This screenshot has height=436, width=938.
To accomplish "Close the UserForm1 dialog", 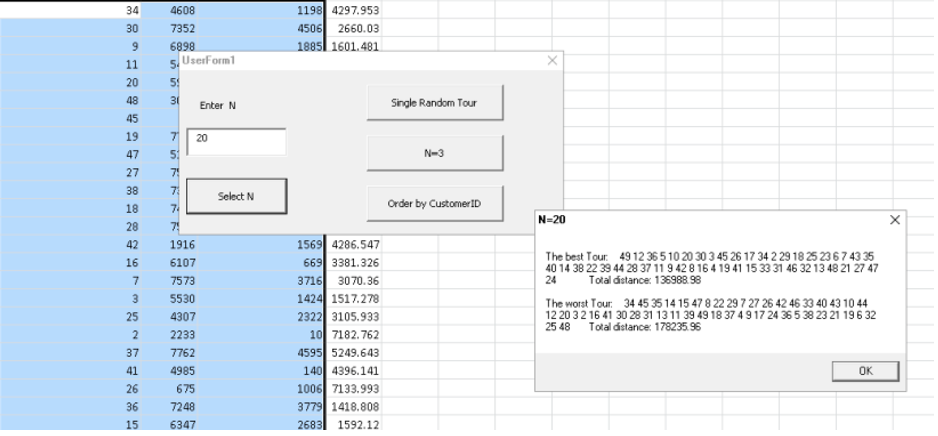I will (x=552, y=60).
